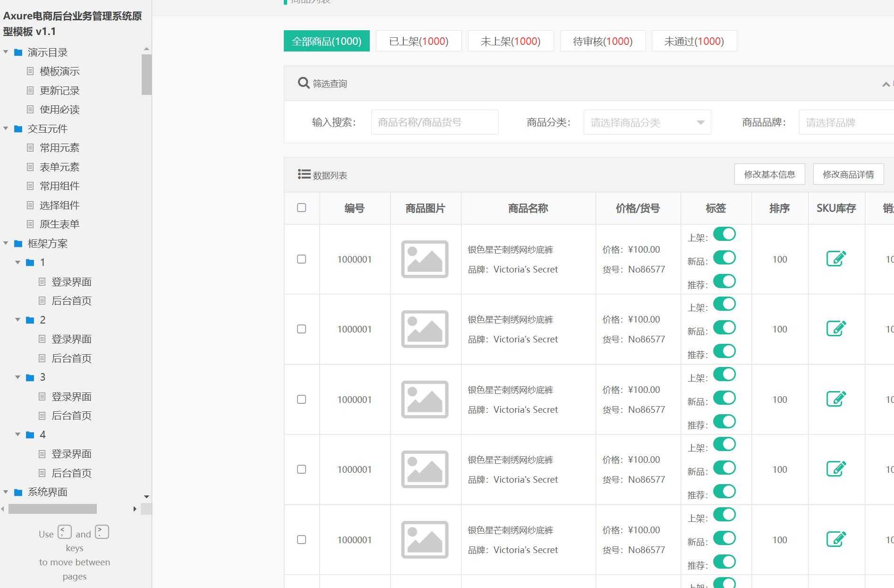The width and height of the screenshot is (894, 588).
Task: Collapse the 筛选查询 panel via the chevron
Action: [x=886, y=84]
